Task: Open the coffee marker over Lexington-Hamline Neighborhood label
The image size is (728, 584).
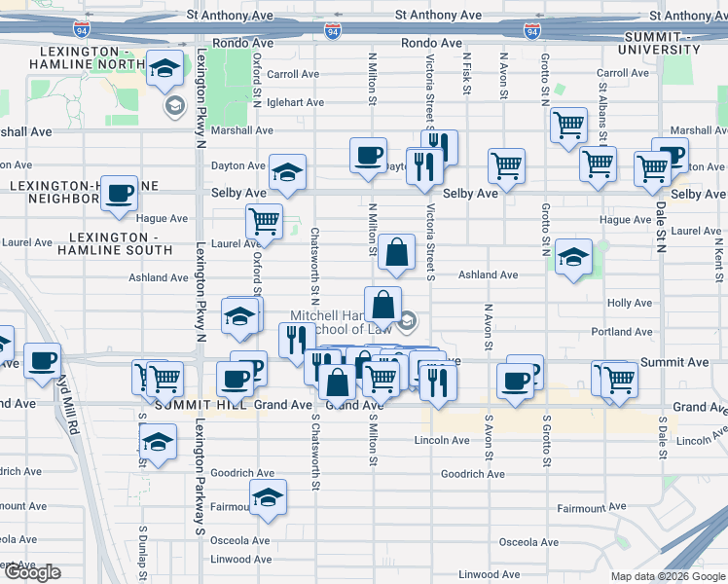Action: pyautogui.click(x=119, y=196)
